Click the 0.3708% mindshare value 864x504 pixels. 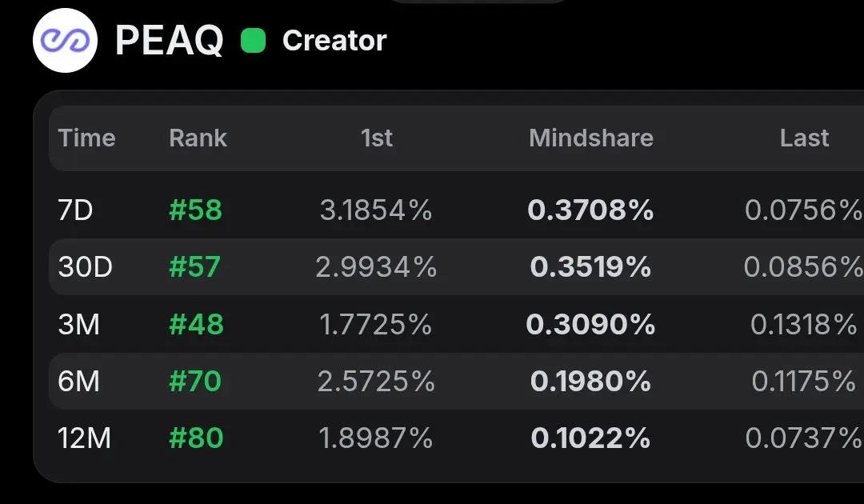tap(590, 210)
